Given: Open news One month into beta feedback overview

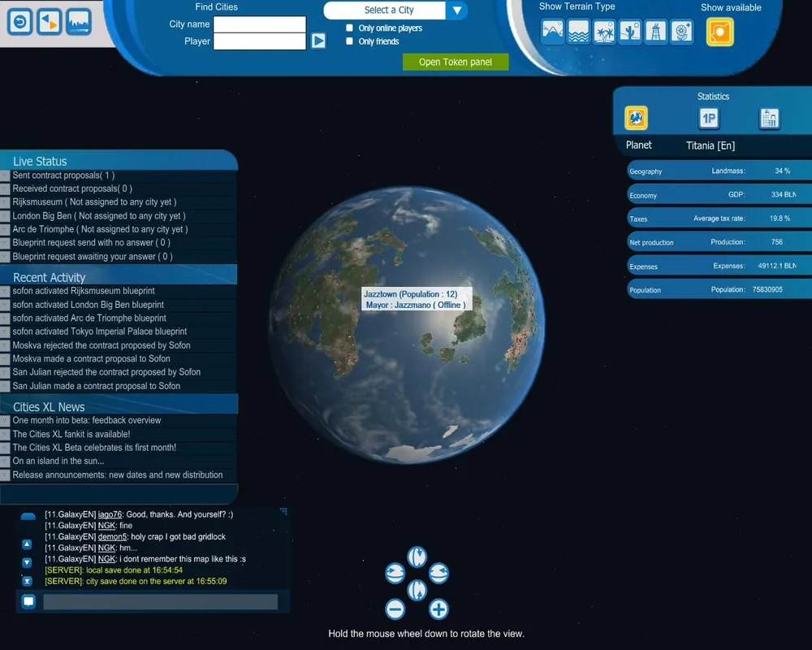Looking at the screenshot, I should click(87, 420).
